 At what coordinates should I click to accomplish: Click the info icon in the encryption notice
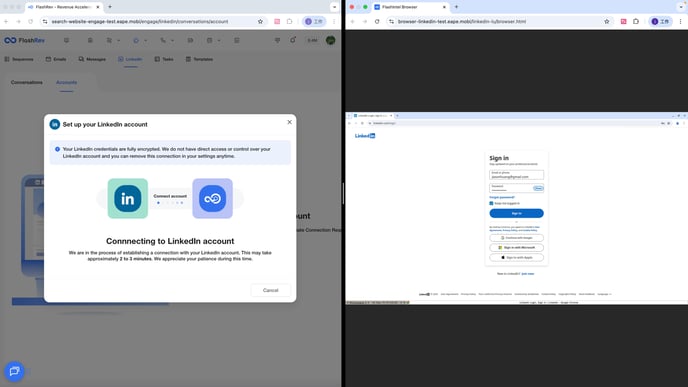click(x=57, y=149)
